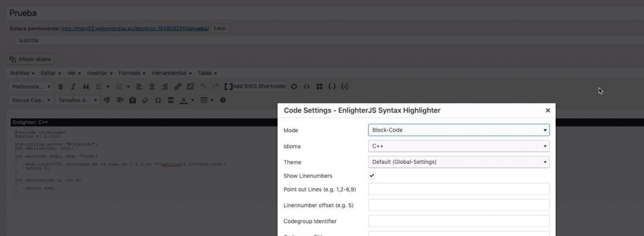Open the Formato menu

[132, 73]
